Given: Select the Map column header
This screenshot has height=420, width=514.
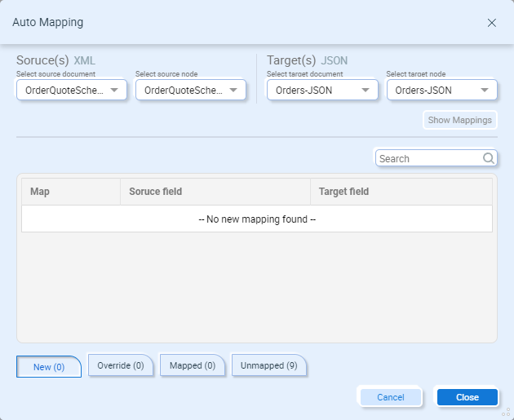Looking at the screenshot, I should click(71, 192).
